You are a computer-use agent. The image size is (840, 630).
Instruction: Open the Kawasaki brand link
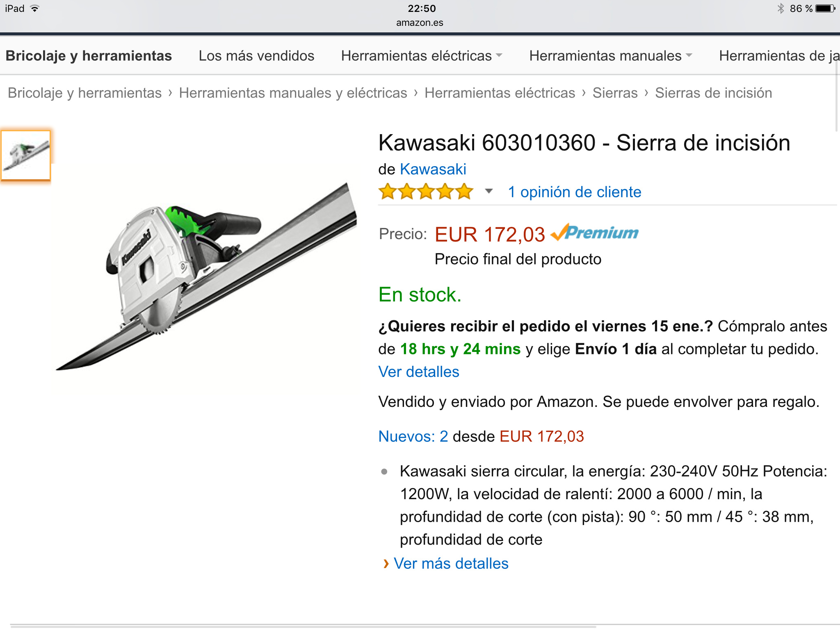[433, 169]
